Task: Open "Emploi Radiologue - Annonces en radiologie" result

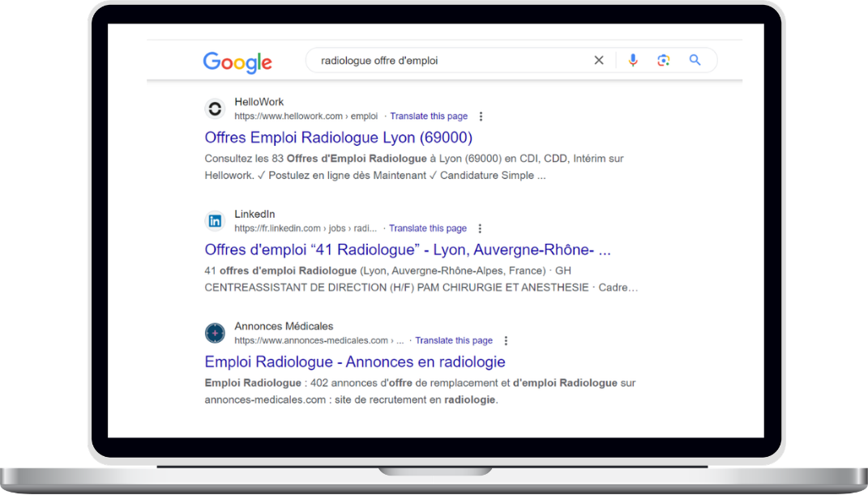Action: pyautogui.click(x=354, y=361)
